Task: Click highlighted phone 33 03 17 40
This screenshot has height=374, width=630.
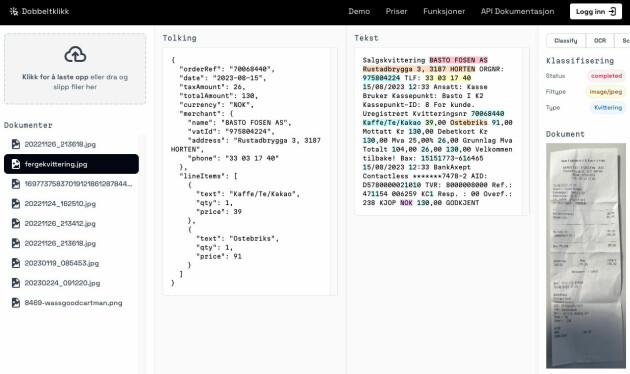Action: 448,78
